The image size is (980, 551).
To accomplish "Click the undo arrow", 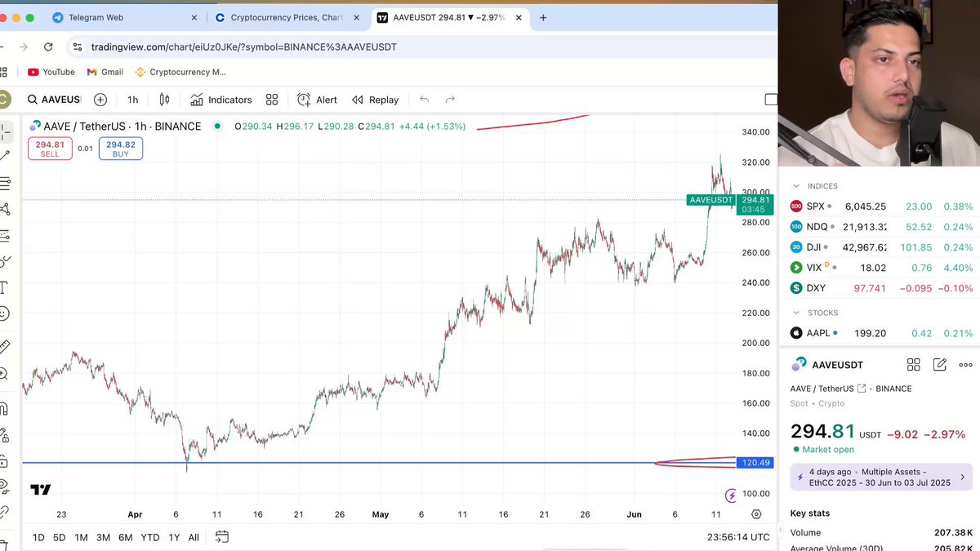I will (x=424, y=100).
